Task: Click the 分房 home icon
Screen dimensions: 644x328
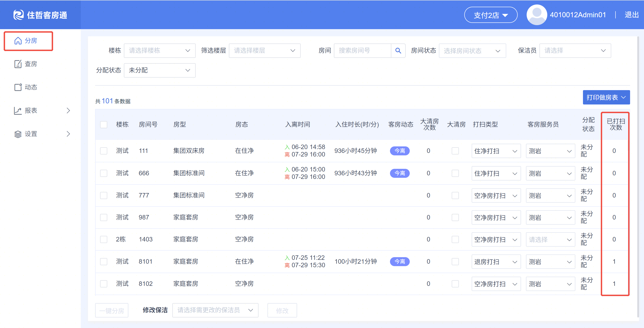Action: pyautogui.click(x=18, y=41)
